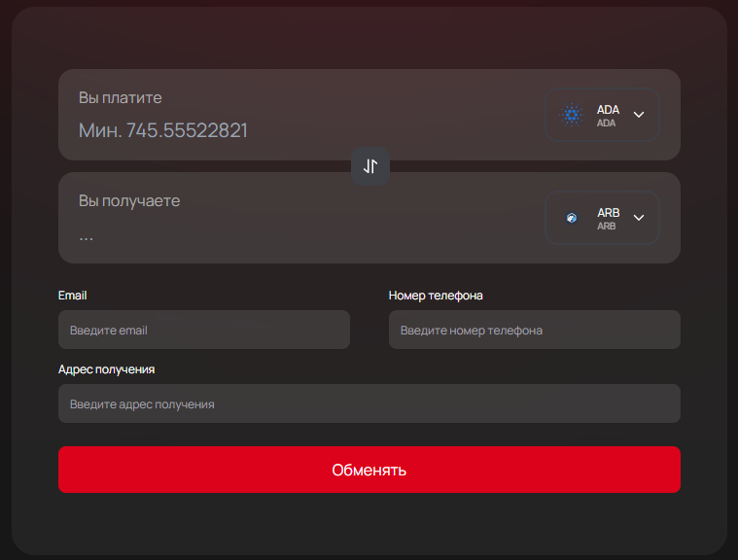Click the 'Email' field label
This screenshot has height=560, width=738.
click(x=73, y=296)
